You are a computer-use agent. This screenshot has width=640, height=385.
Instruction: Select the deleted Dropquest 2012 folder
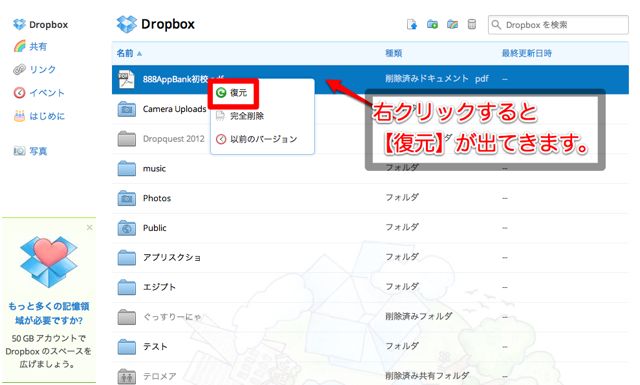click(x=173, y=139)
